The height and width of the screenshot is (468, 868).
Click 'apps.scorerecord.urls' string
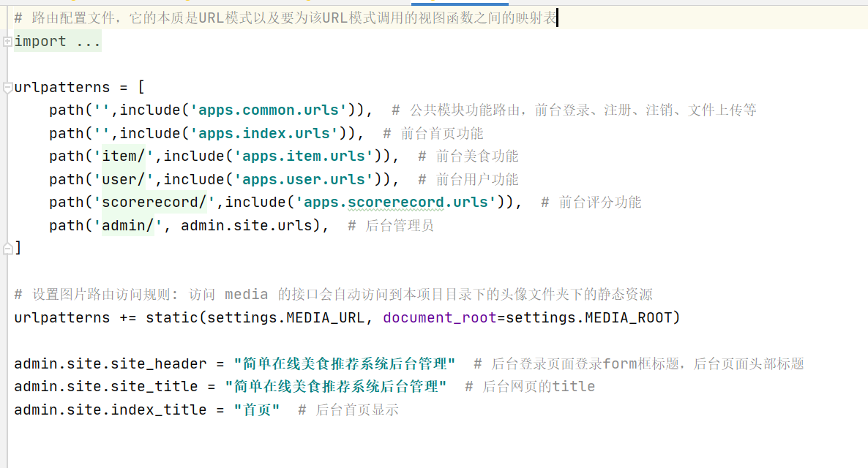[396, 203]
